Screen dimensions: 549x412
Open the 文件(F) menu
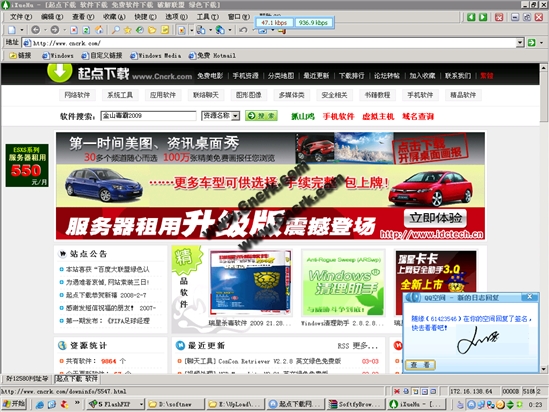coord(21,17)
